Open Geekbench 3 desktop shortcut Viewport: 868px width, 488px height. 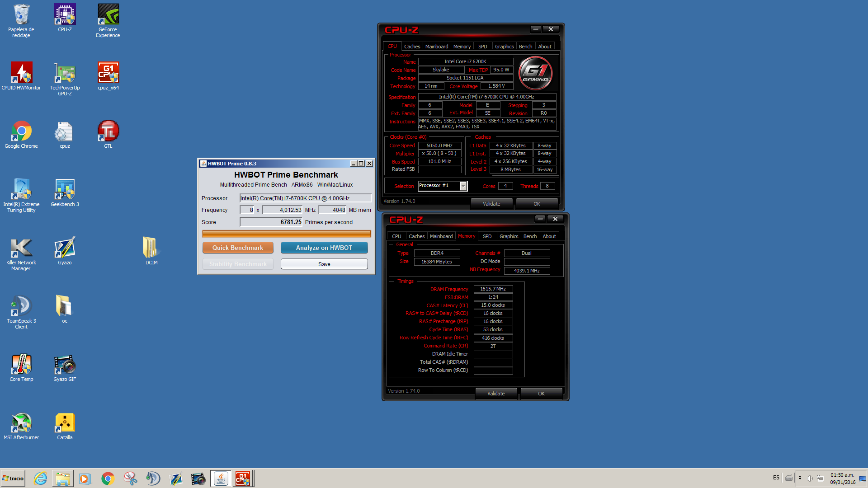[x=65, y=192]
